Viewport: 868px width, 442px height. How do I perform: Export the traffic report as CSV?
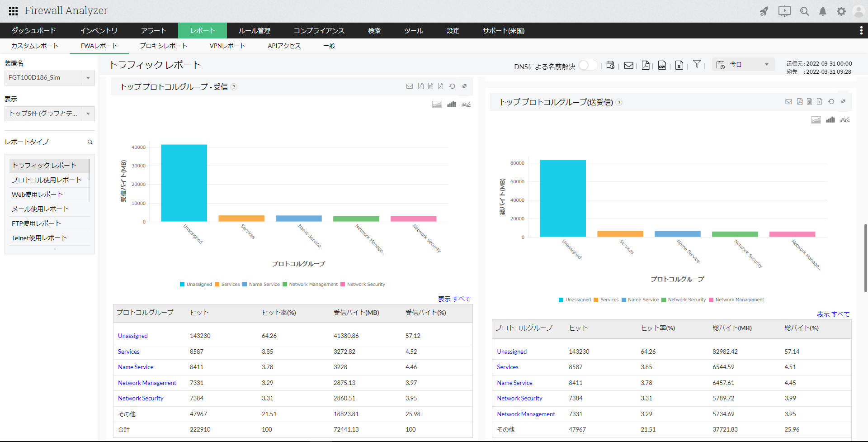point(662,65)
